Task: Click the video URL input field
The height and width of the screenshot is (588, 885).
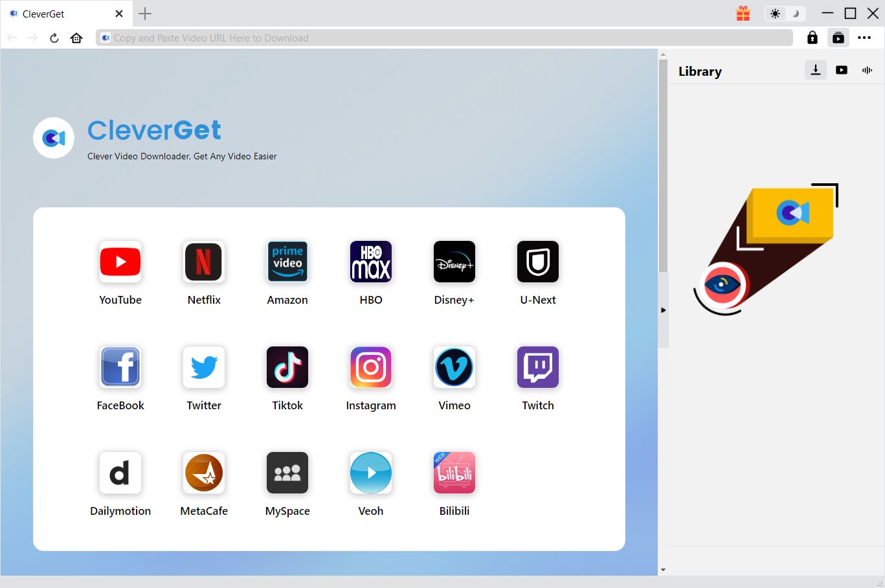Action: (x=447, y=38)
